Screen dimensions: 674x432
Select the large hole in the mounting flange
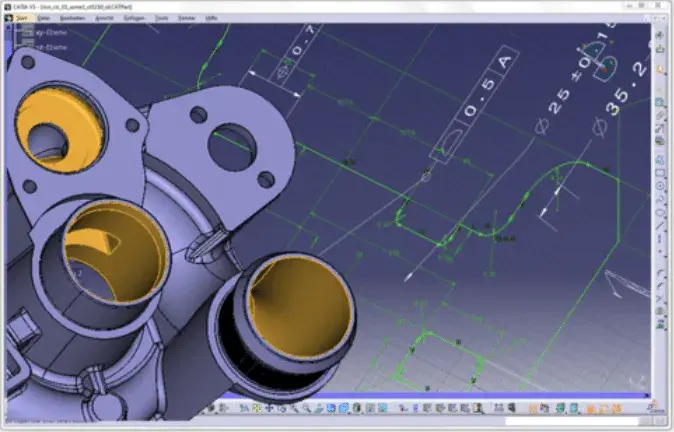point(232,147)
